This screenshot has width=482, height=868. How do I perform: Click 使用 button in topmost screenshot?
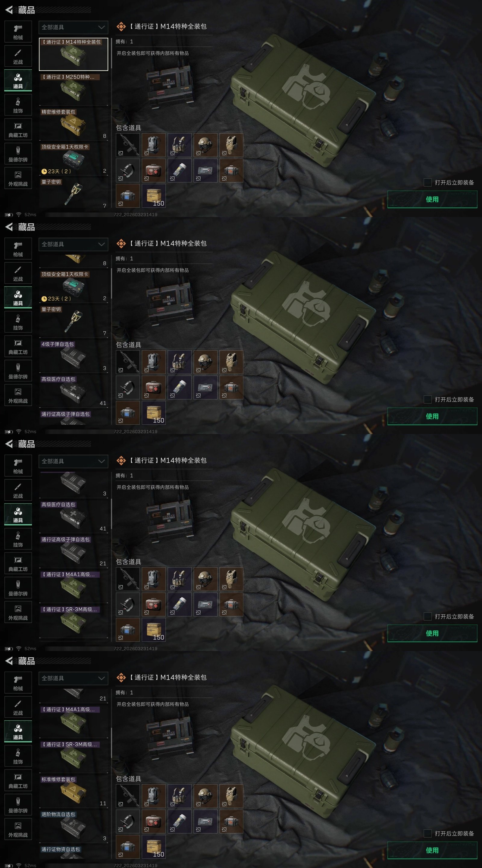pos(432,199)
